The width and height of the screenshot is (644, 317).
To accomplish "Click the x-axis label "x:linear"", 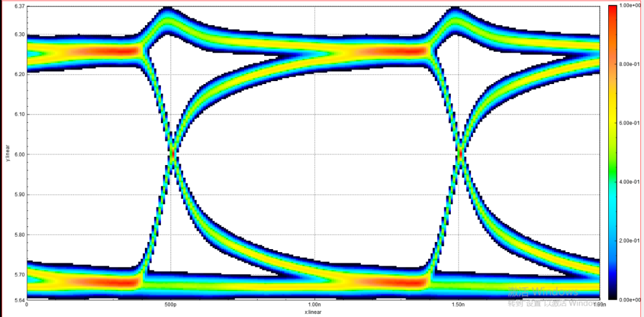I will (314, 312).
